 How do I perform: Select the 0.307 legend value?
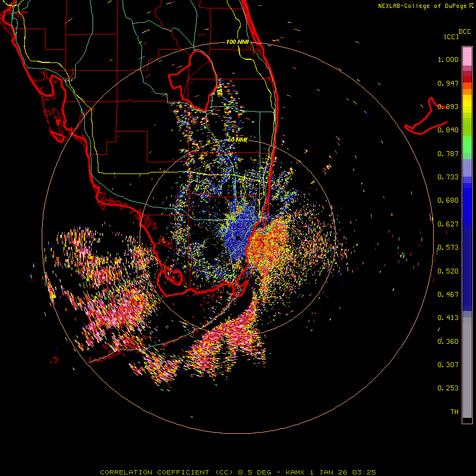(448, 365)
